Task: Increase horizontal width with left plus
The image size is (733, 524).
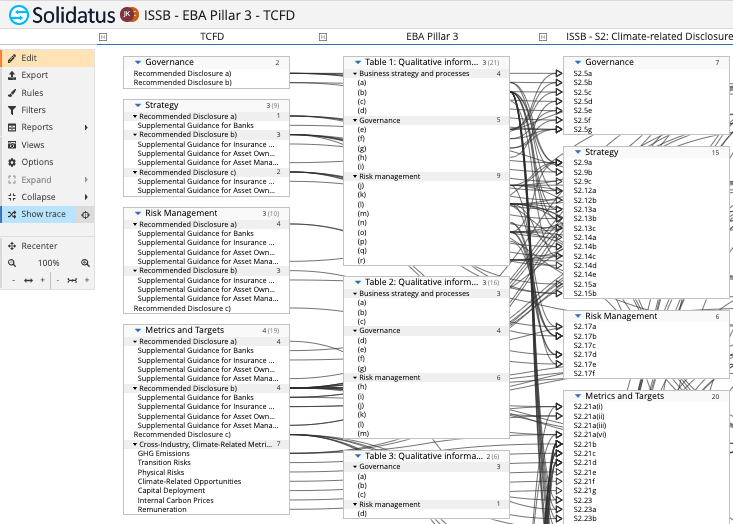Action: [x=43, y=280]
